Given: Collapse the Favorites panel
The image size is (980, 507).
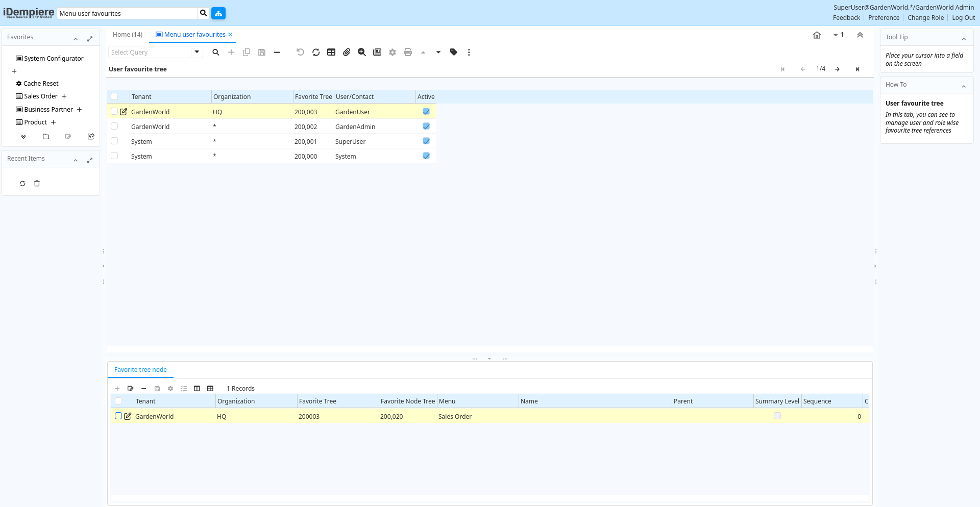Looking at the screenshot, I should click(76, 39).
